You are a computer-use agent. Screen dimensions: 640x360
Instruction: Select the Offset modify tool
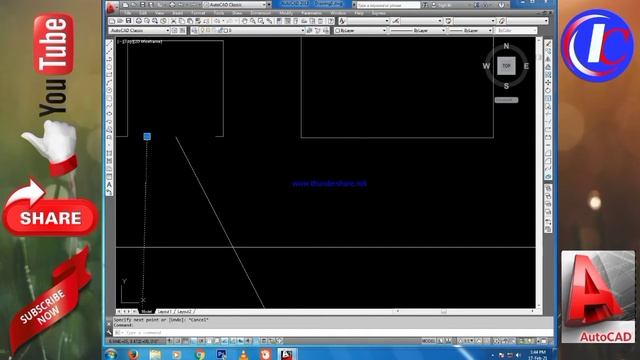(x=548, y=67)
